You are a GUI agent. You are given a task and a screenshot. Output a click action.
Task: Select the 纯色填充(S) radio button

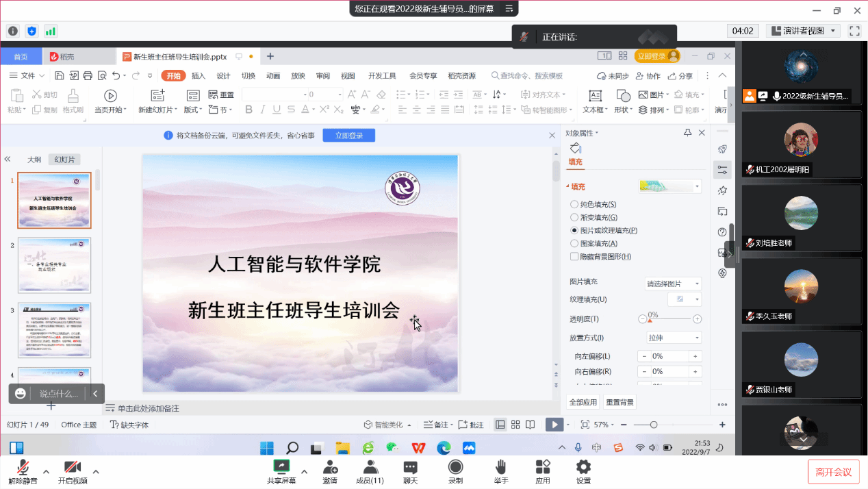point(574,204)
